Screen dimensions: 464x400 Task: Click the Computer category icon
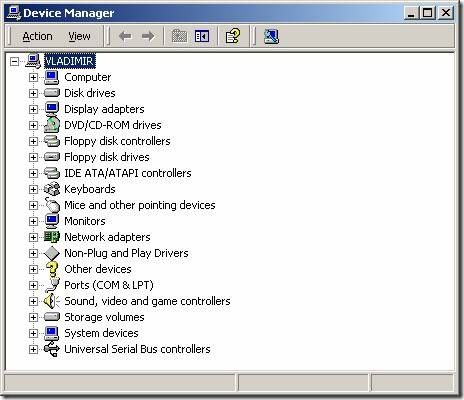pyautogui.click(x=52, y=77)
